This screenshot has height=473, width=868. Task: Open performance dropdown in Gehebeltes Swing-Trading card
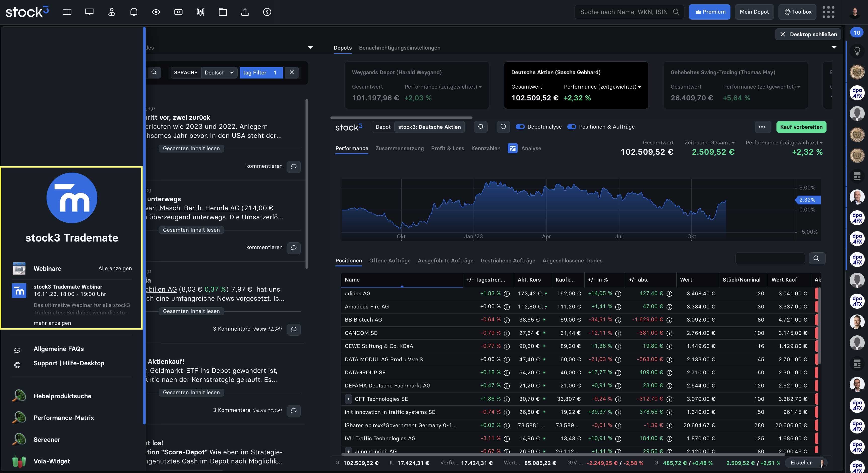[x=762, y=87]
